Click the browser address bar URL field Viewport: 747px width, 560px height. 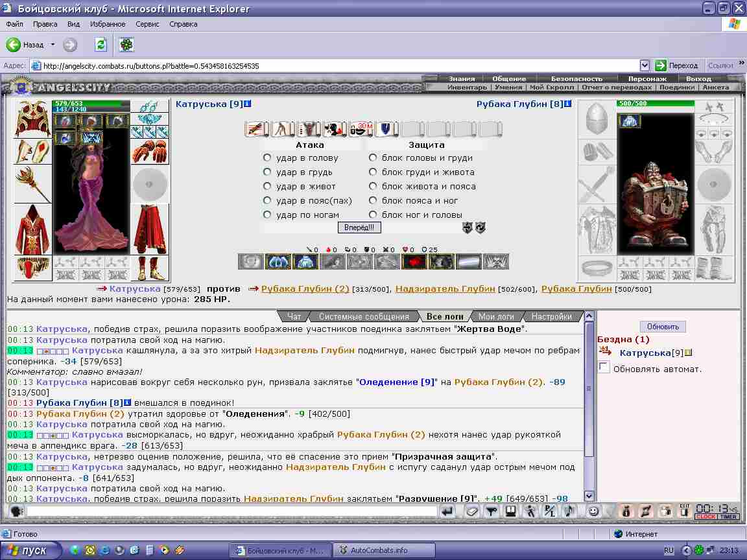coord(335,65)
